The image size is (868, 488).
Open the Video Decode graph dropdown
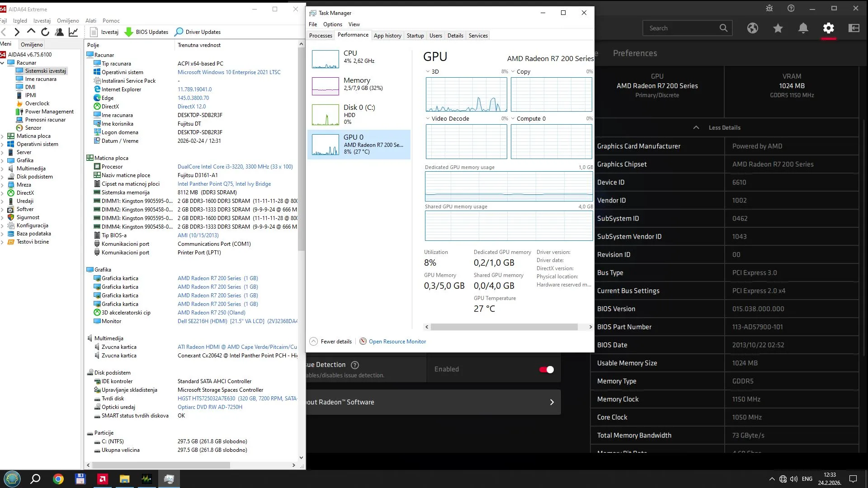click(428, 118)
